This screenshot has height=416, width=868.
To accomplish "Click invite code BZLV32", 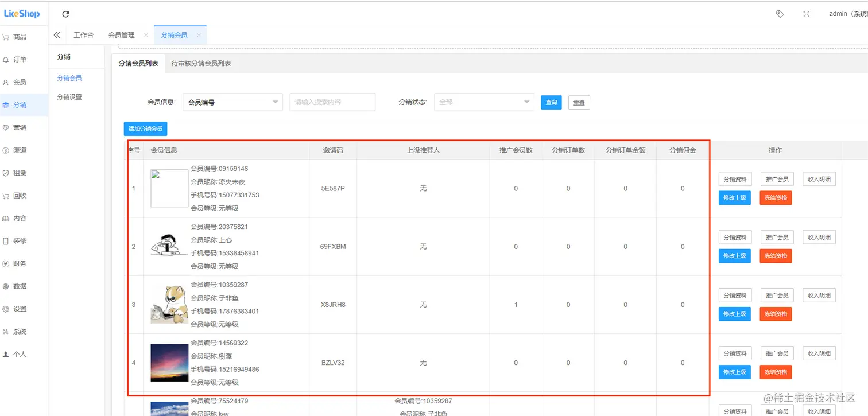I will tap(333, 363).
